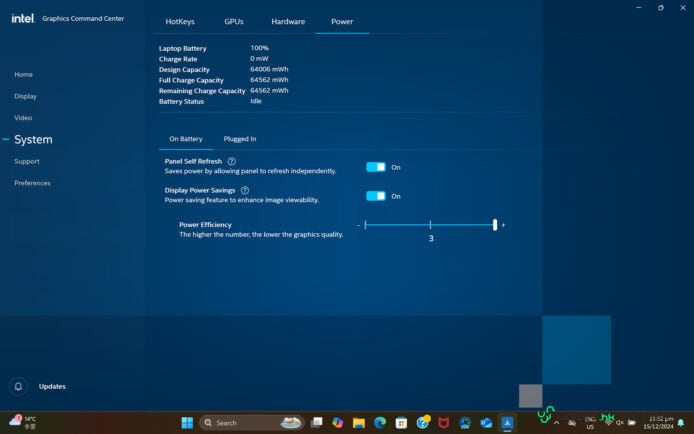Open Outlook from taskbar

(486, 423)
